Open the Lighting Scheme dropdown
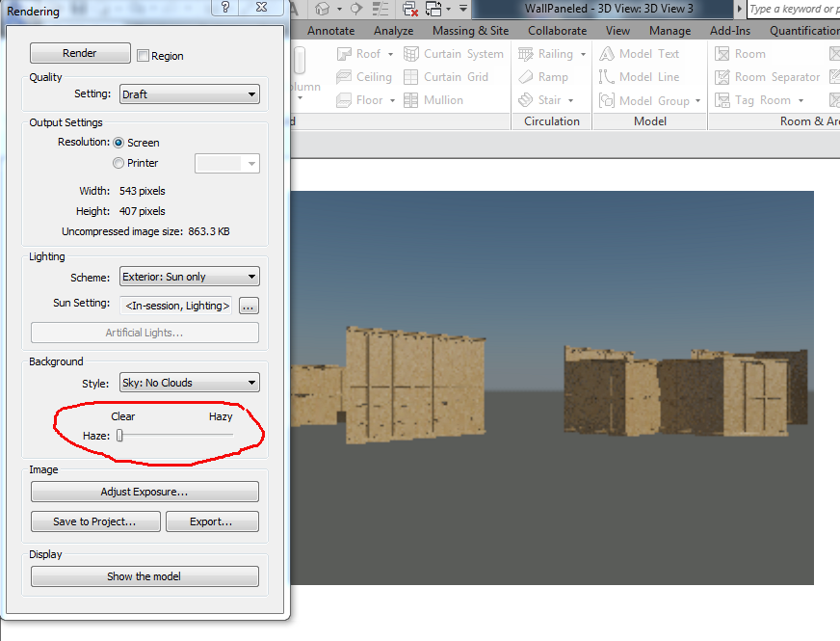 189,276
